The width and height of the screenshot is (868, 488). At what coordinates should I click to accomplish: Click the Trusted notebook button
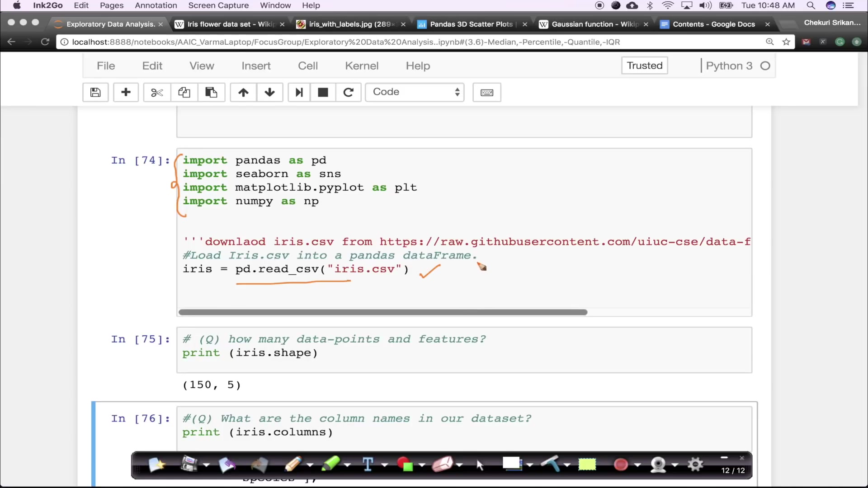click(645, 66)
